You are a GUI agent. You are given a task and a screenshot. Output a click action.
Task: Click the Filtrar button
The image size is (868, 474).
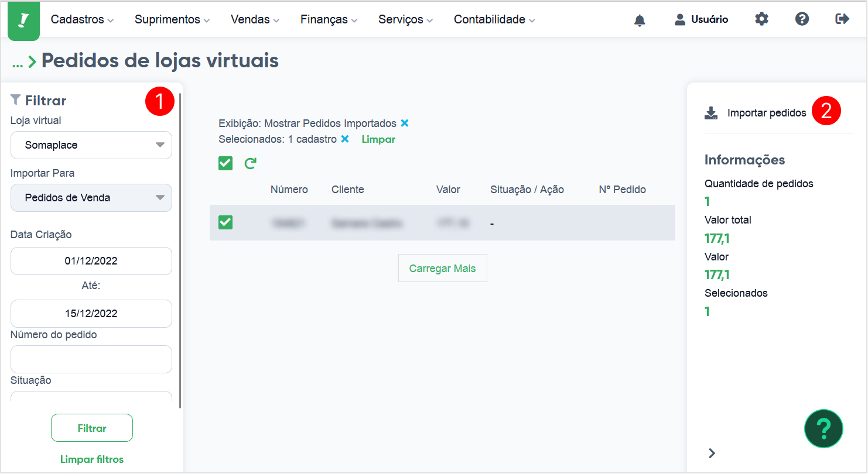(92, 428)
